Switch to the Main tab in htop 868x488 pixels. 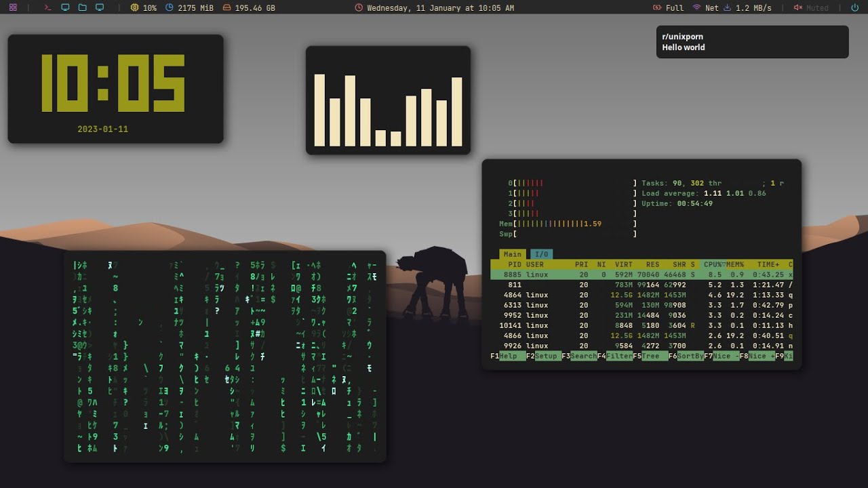[x=513, y=254]
